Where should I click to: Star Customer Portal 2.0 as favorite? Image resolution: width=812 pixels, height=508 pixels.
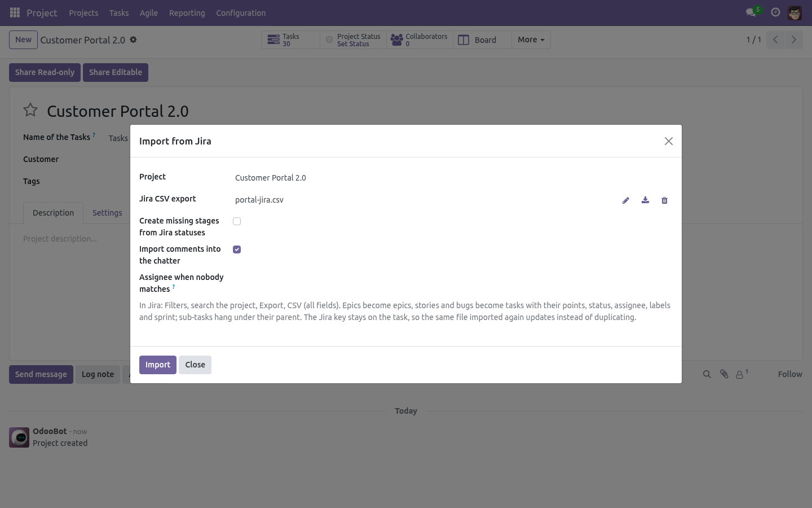click(x=30, y=110)
